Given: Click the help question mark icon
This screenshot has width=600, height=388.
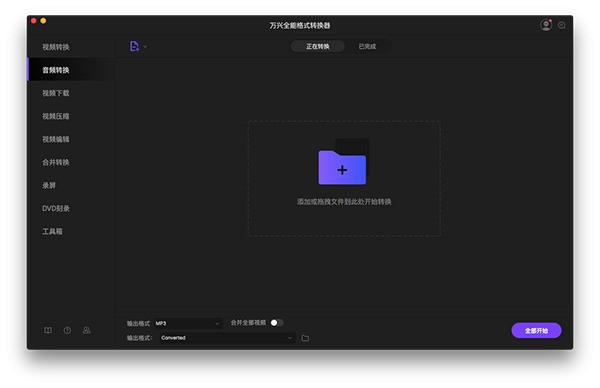Looking at the screenshot, I should tap(67, 330).
